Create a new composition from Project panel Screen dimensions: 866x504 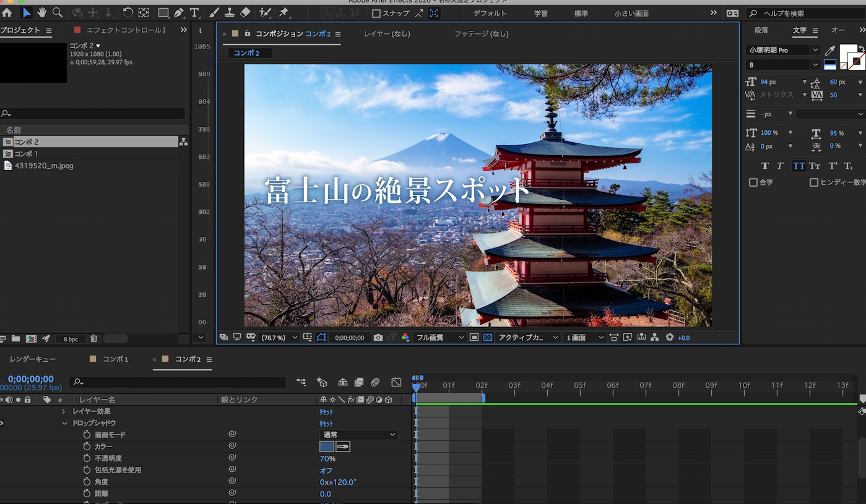pyautogui.click(x=31, y=338)
